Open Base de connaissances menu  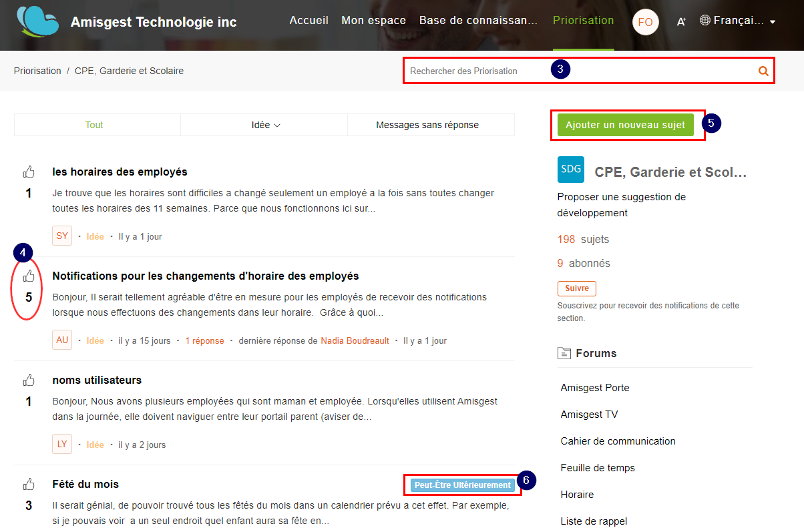click(x=479, y=20)
